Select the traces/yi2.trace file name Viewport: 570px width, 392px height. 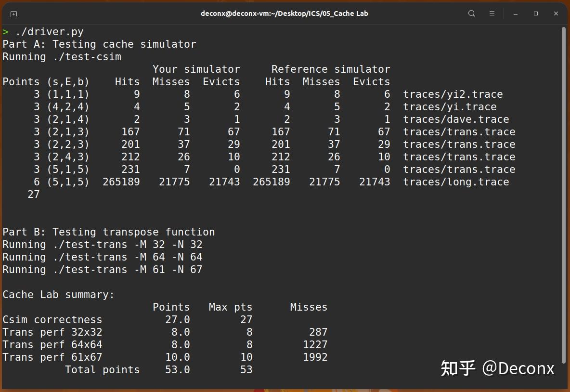pos(454,94)
